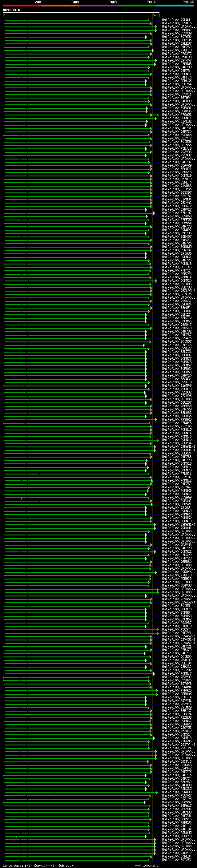The image size is (197, 868).
Task: Select the query name AU189016
Action: pos(11,10)
